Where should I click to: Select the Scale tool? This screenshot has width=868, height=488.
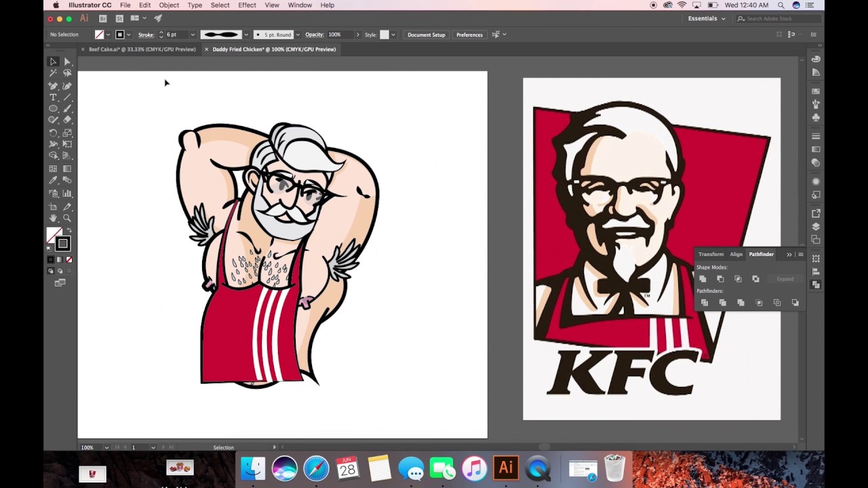pos(67,134)
